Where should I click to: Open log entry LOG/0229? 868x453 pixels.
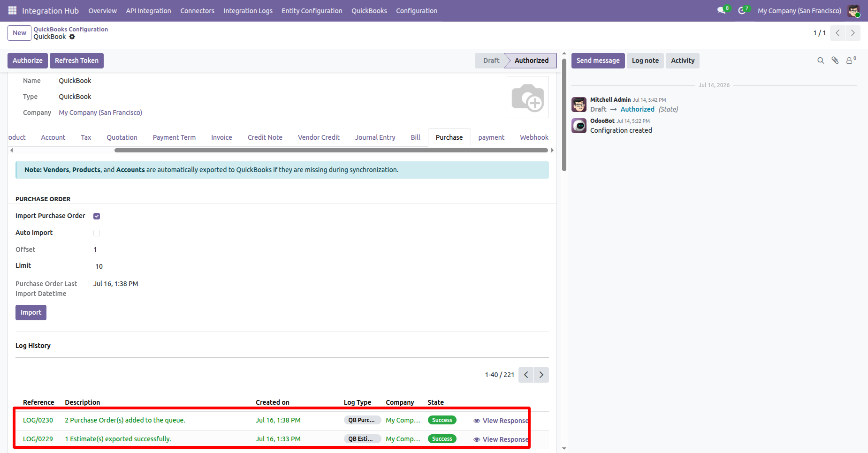click(38, 439)
